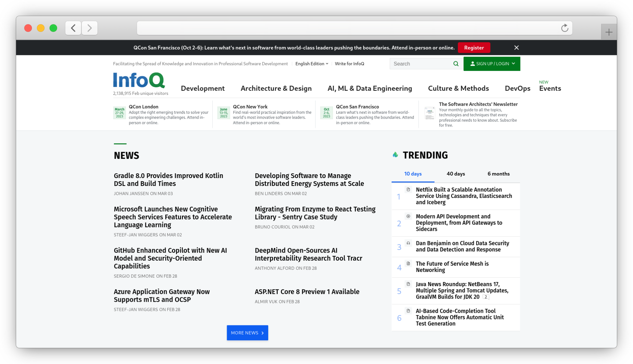
Task: Open ASP.NET Core 8 Preview 1 article
Action: point(307,292)
